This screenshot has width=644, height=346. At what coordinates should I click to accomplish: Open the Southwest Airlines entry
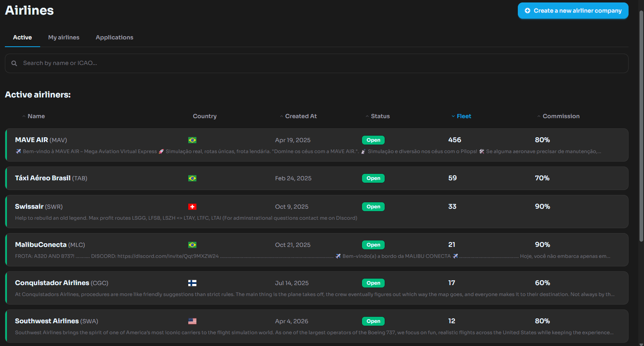coord(317,326)
